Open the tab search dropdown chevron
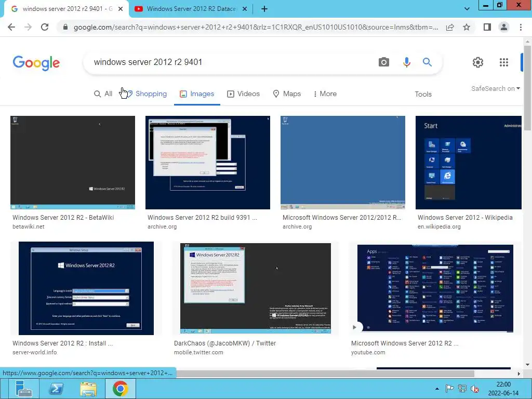 (x=467, y=9)
